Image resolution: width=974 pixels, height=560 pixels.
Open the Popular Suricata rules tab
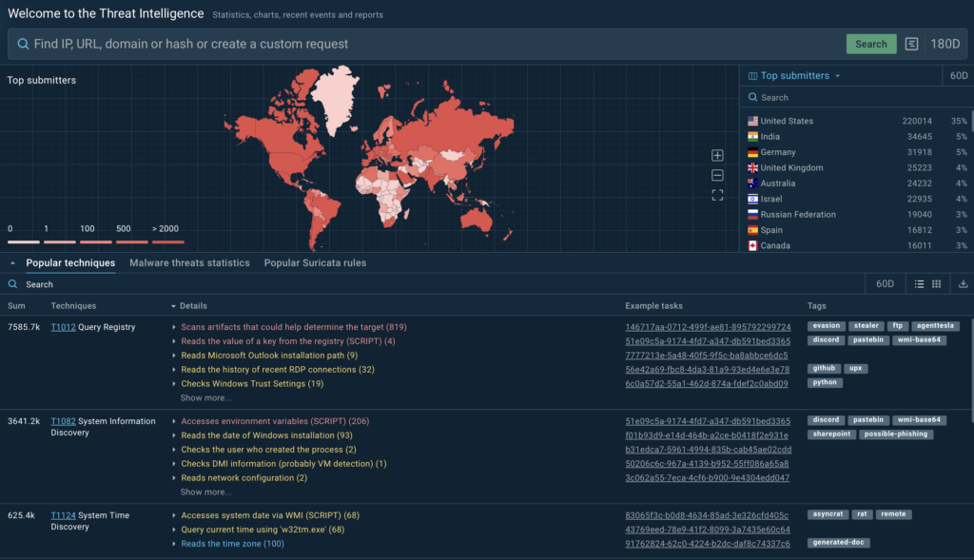pyautogui.click(x=314, y=262)
